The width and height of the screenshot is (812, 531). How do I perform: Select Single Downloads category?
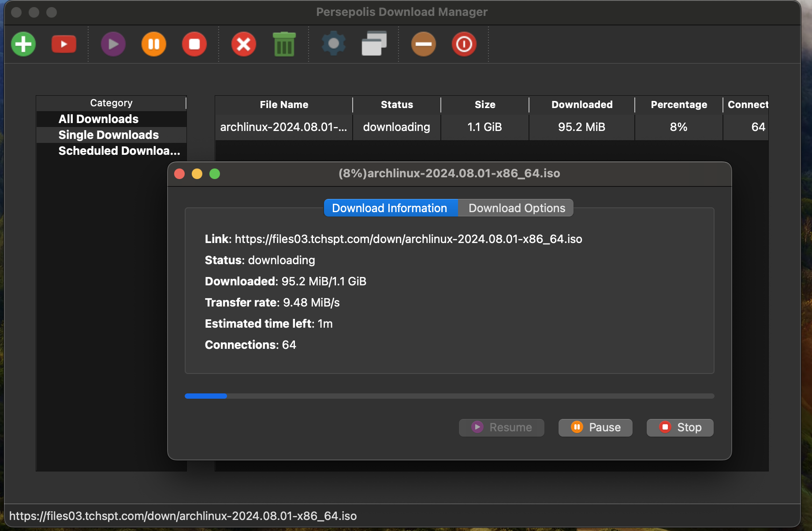click(x=111, y=135)
